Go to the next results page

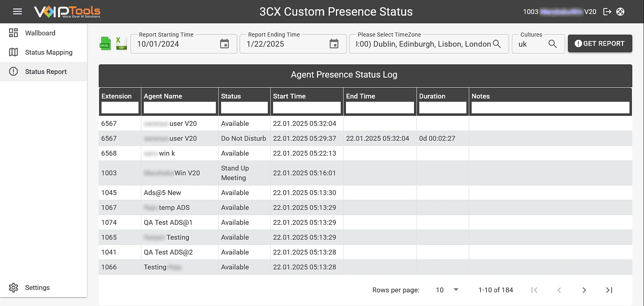[584, 290]
